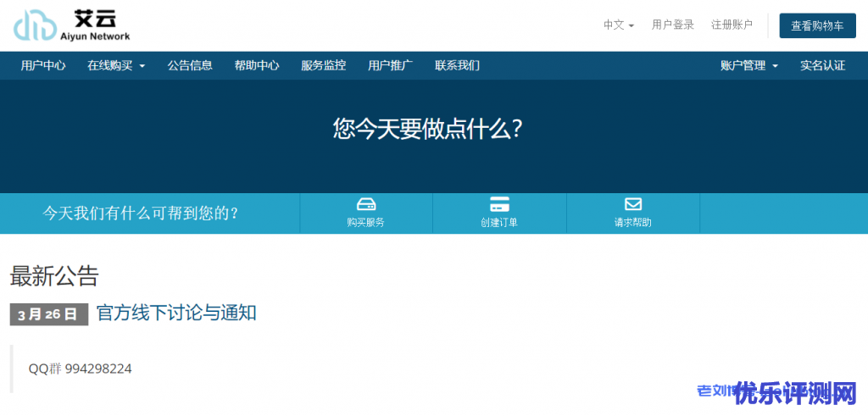
Task: Click the 用户登录 link
Action: [x=672, y=25]
